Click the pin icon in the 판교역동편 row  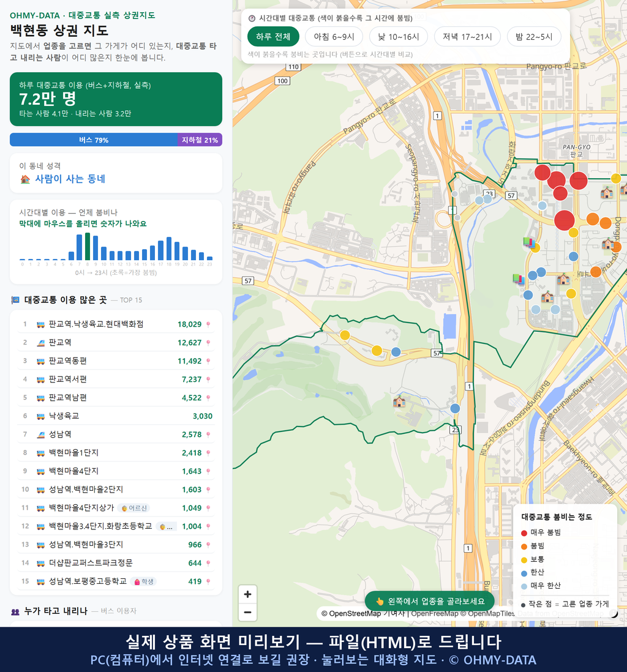(x=208, y=361)
